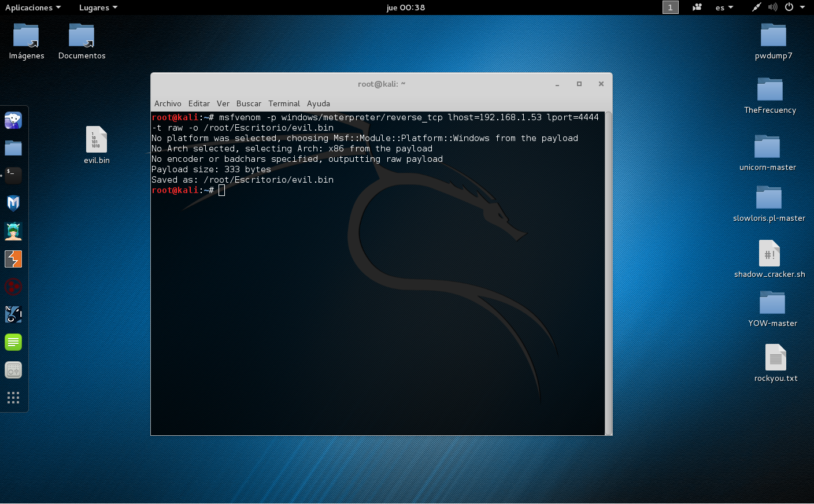Open the clock showing jue 00:38
814x504 pixels.
(x=406, y=8)
